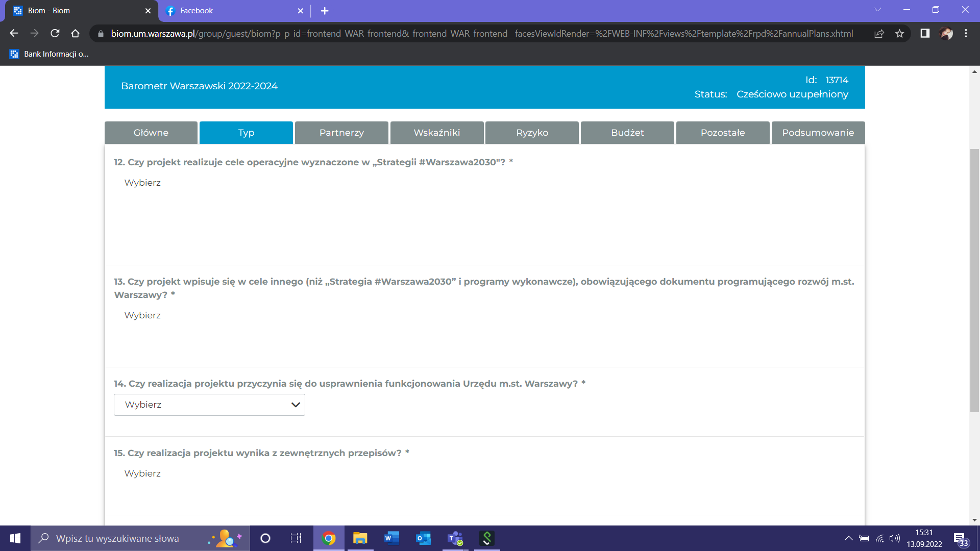This screenshot has height=551, width=980.
Task: Open Microsoft Word from the taskbar
Action: pyautogui.click(x=391, y=538)
